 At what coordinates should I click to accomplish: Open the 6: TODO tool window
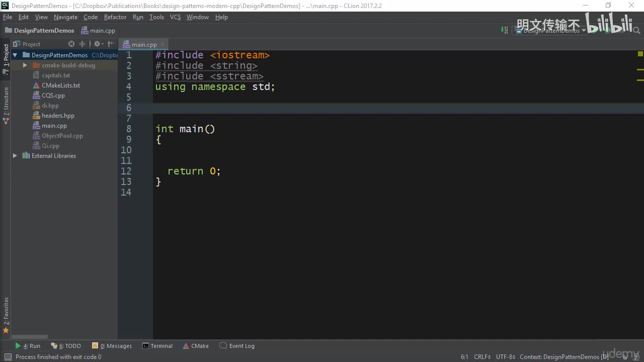(66, 346)
